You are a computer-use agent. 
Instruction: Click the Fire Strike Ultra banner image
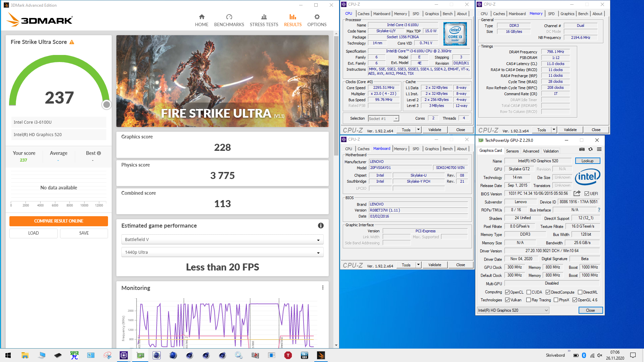(x=222, y=81)
